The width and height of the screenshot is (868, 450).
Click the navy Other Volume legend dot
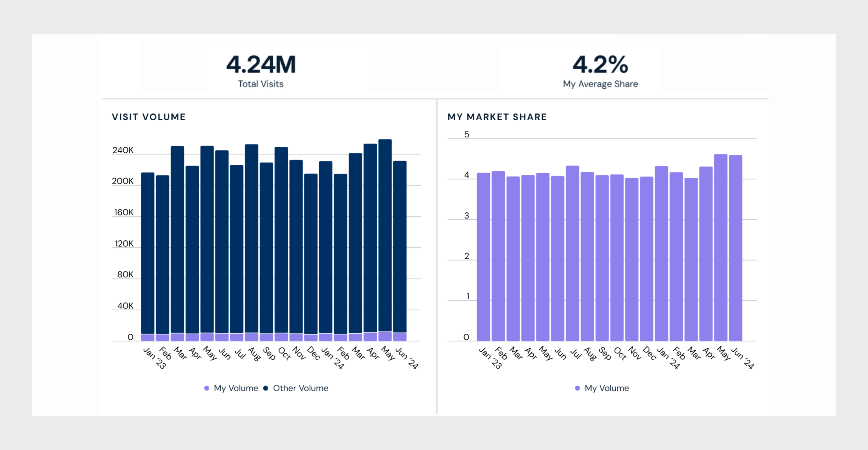click(266, 388)
